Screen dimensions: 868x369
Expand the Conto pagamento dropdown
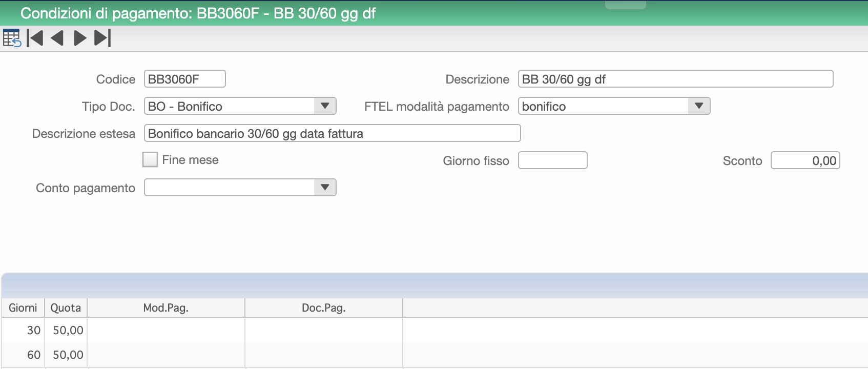coord(325,188)
